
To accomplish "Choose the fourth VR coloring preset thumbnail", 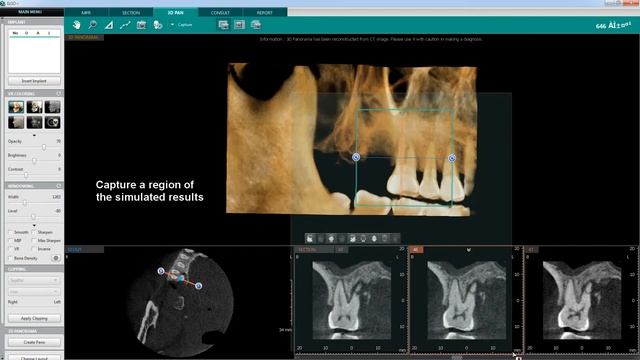I will (16, 122).
